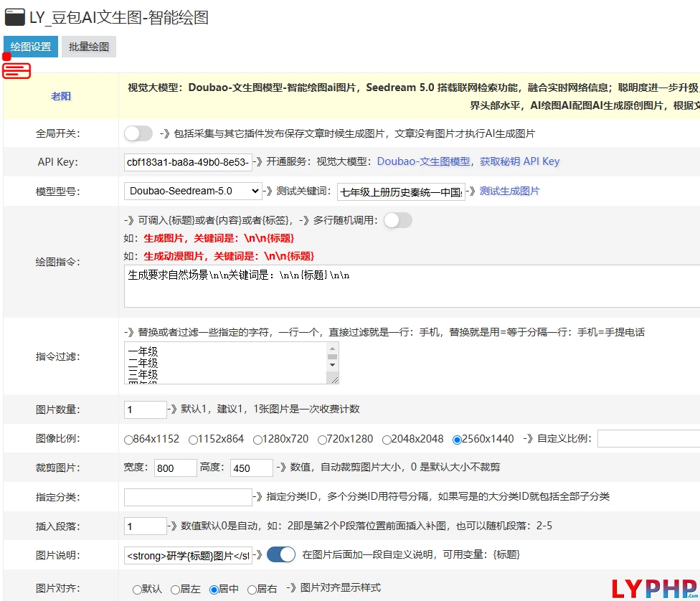The height and width of the screenshot is (601, 700).
Task: Click the 裁剪图片 宽度 input field
Action: 175,468
